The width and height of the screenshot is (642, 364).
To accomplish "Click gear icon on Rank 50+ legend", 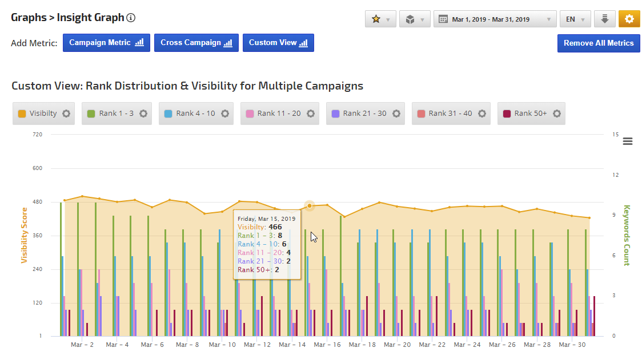I will 556,114.
